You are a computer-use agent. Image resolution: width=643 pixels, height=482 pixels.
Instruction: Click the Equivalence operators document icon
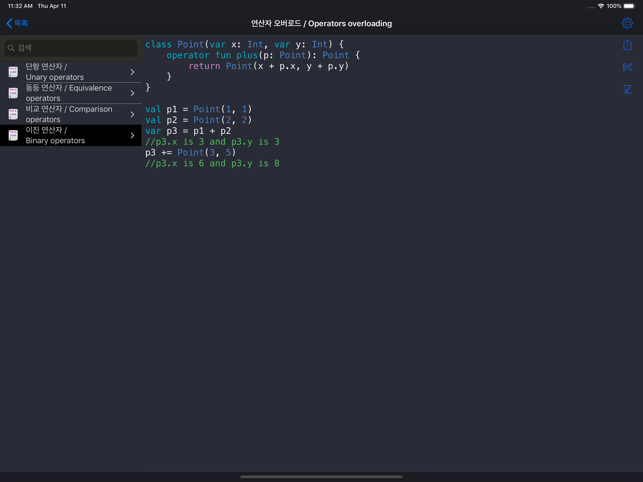pyautogui.click(x=13, y=93)
